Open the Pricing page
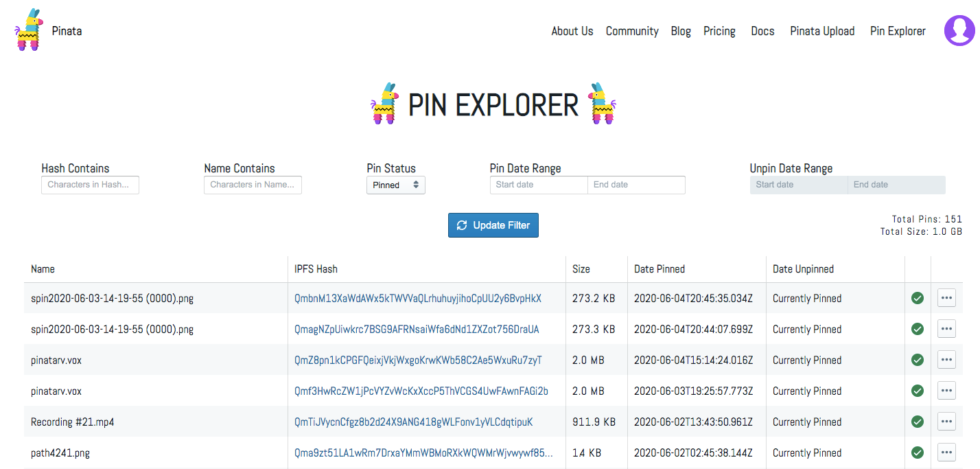This screenshot has width=980, height=469. click(x=719, y=31)
